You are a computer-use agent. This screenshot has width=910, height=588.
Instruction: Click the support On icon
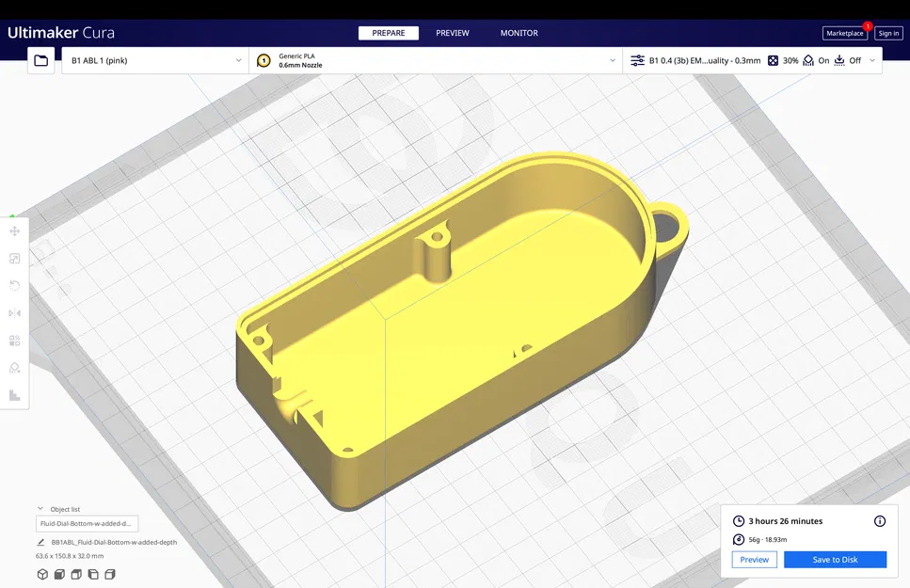(x=807, y=60)
